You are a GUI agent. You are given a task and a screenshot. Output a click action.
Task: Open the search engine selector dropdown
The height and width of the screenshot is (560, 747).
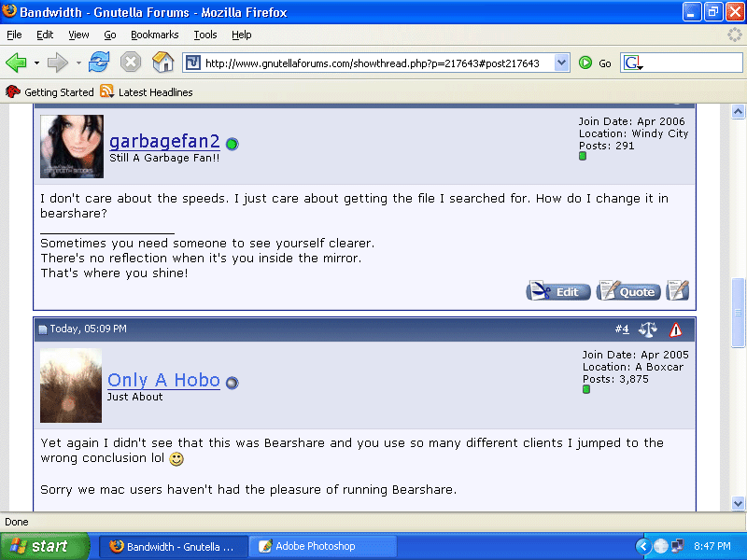pyautogui.click(x=633, y=63)
